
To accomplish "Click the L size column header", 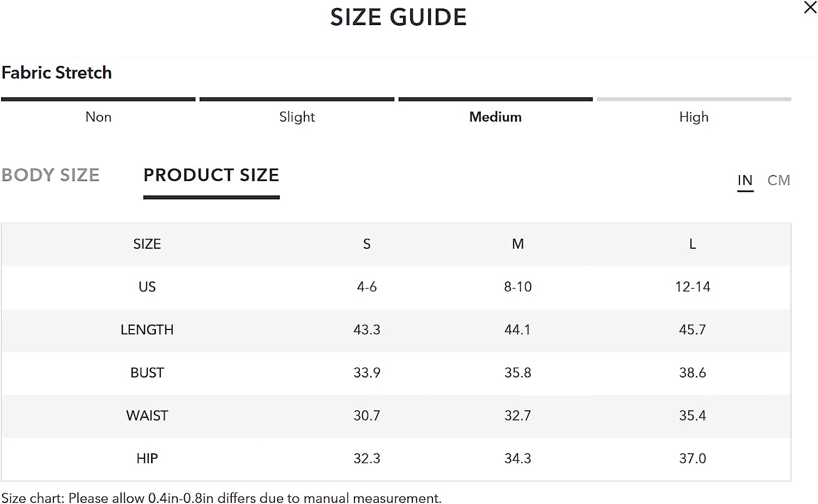I will pos(693,244).
